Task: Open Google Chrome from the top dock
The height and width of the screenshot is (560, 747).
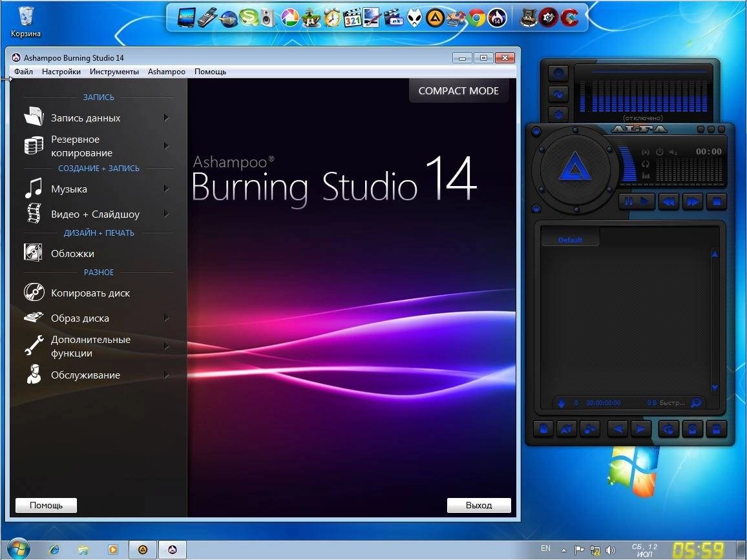Action: coord(476,18)
